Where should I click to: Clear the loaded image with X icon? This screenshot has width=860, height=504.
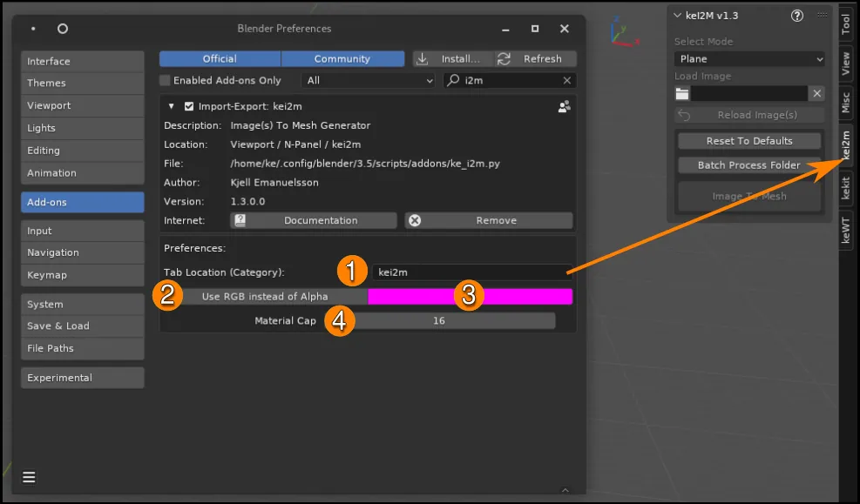click(816, 93)
